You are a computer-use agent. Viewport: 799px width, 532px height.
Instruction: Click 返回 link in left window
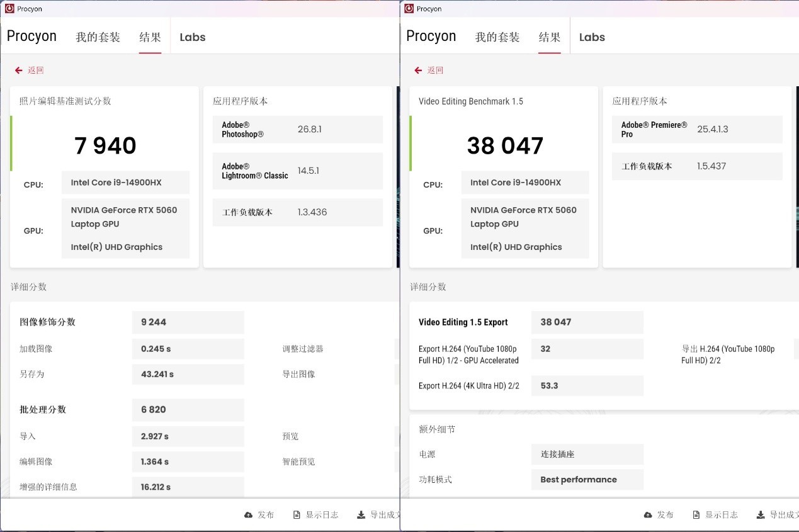pyautogui.click(x=36, y=71)
